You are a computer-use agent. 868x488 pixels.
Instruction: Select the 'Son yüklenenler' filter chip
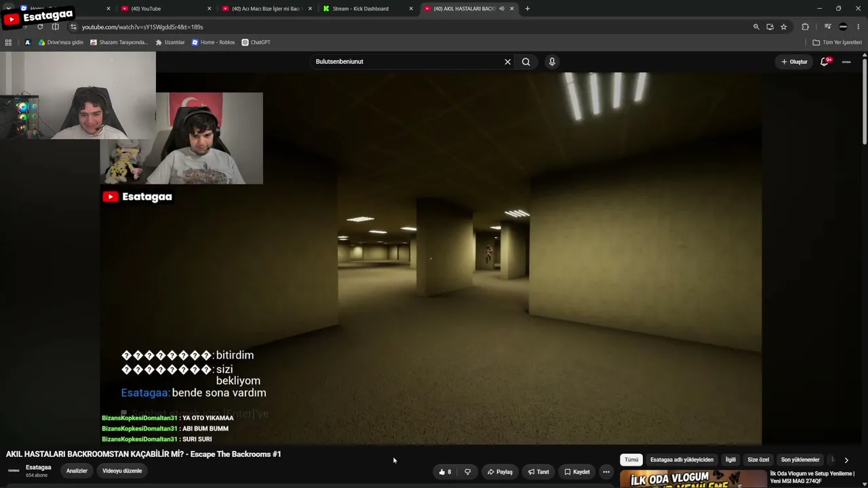[x=800, y=460]
